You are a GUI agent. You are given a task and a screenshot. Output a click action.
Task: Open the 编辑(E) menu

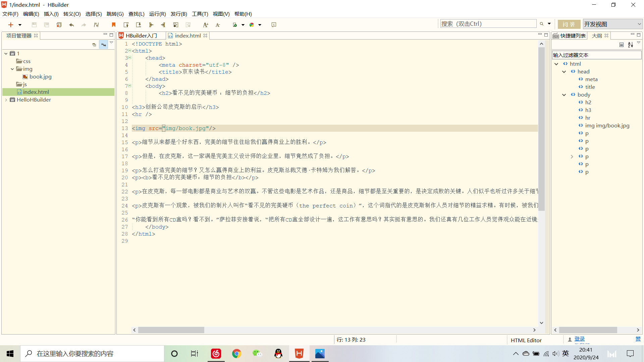click(x=31, y=14)
